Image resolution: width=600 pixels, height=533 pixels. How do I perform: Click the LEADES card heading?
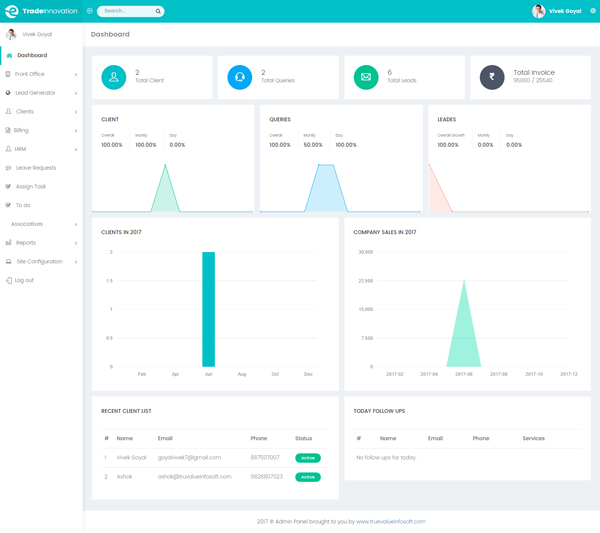coord(447,119)
